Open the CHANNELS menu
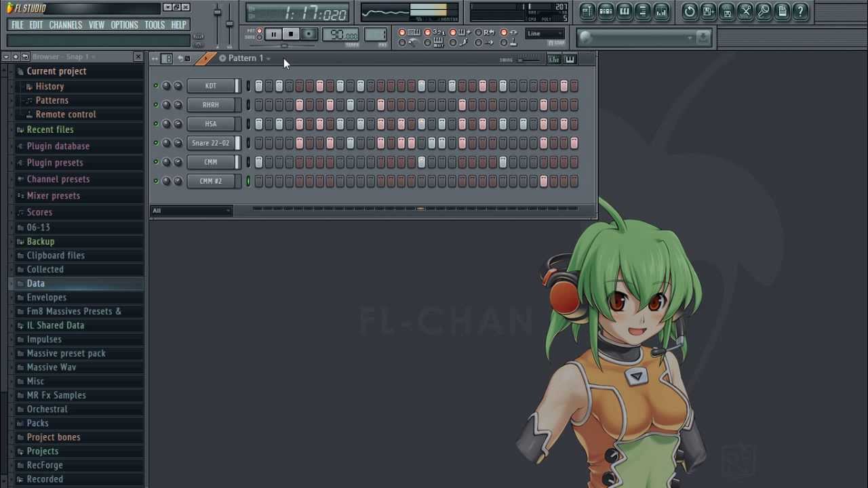The height and width of the screenshot is (488, 868). pyautogui.click(x=66, y=25)
